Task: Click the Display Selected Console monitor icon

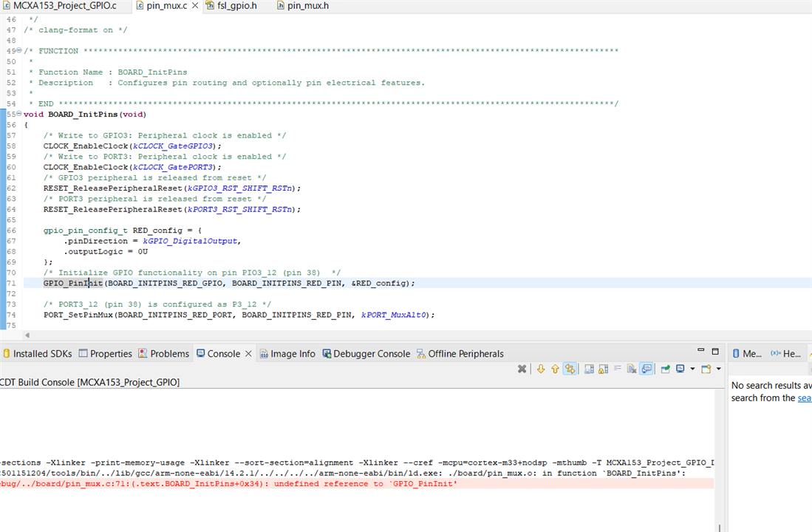Action: point(680,369)
